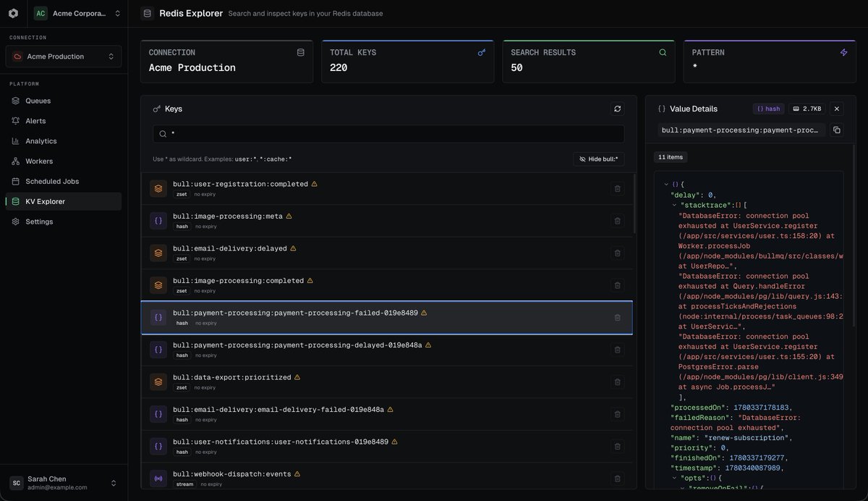
Task: Open Settings from the sidebar
Action: pyautogui.click(x=64, y=222)
